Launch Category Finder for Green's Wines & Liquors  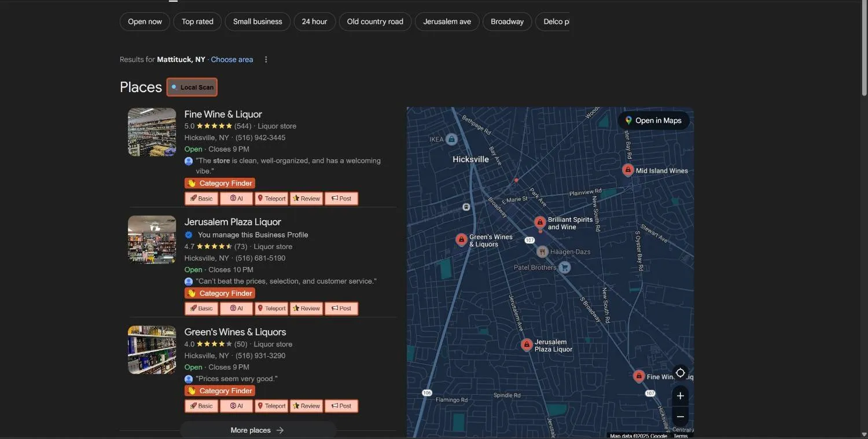pos(220,391)
